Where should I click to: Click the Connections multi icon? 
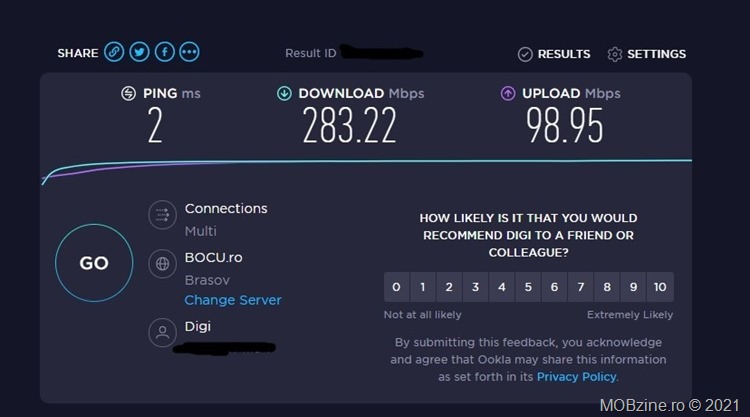(163, 215)
